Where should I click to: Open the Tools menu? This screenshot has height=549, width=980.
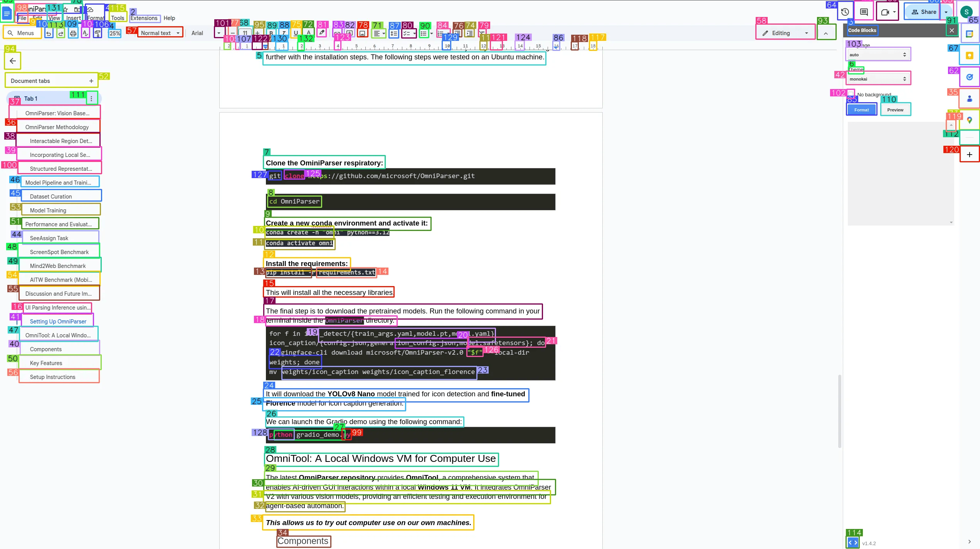118,18
